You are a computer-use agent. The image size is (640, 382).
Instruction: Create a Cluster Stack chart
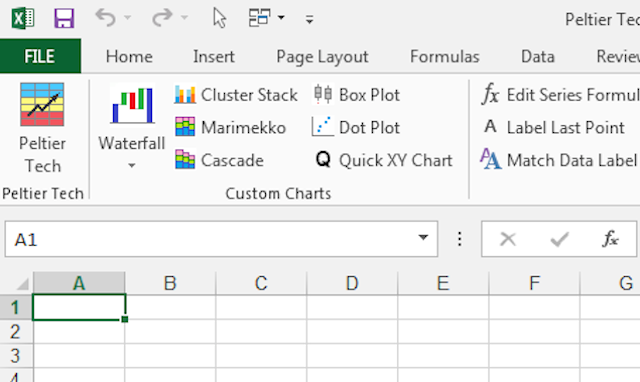236,95
